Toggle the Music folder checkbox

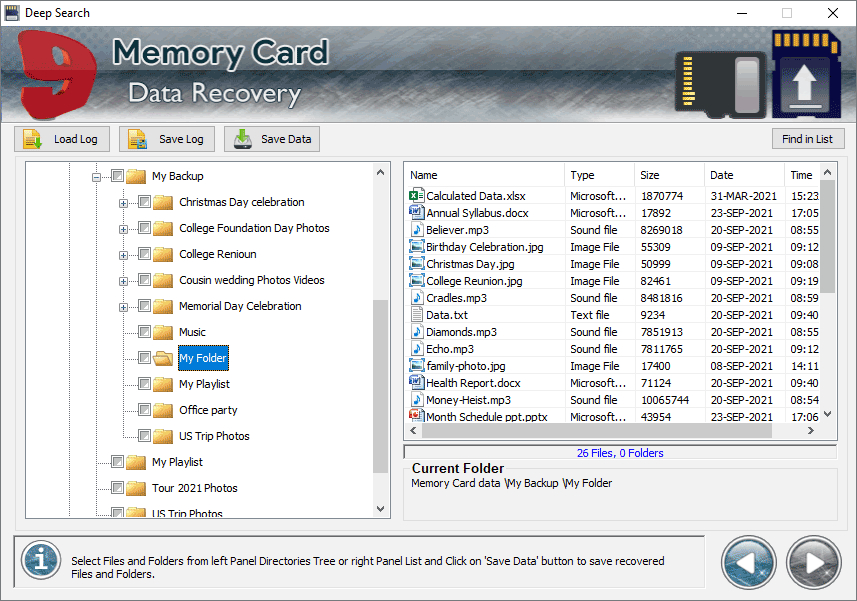pyautogui.click(x=144, y=332)
